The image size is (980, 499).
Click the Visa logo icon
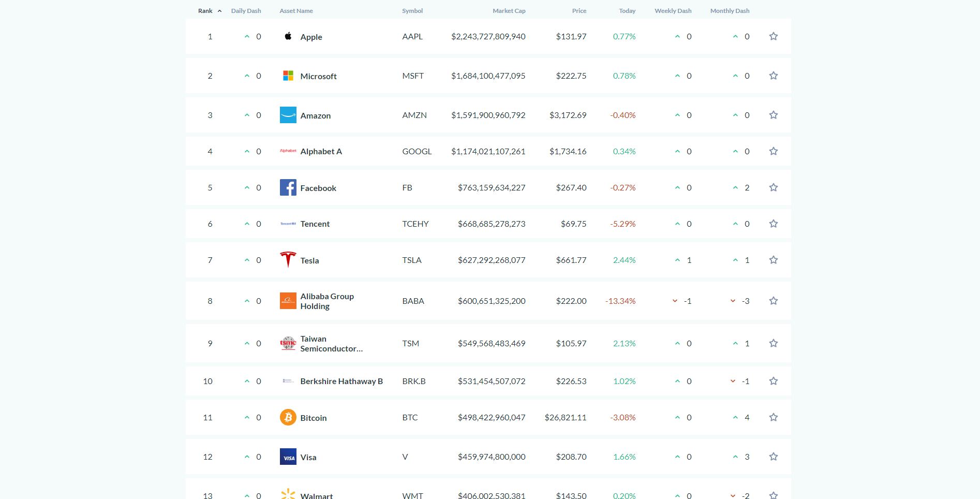point(288,457)
